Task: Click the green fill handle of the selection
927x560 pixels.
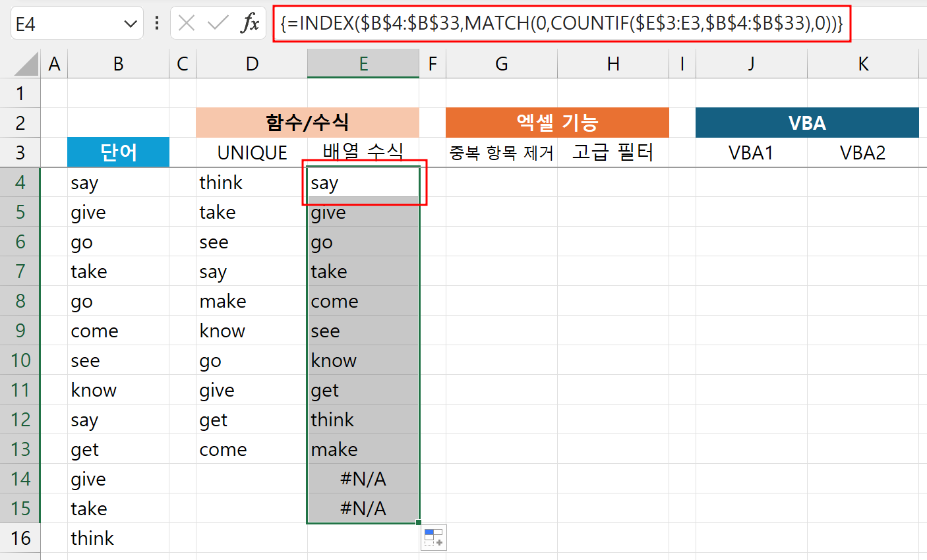Action: click(417, 522)
